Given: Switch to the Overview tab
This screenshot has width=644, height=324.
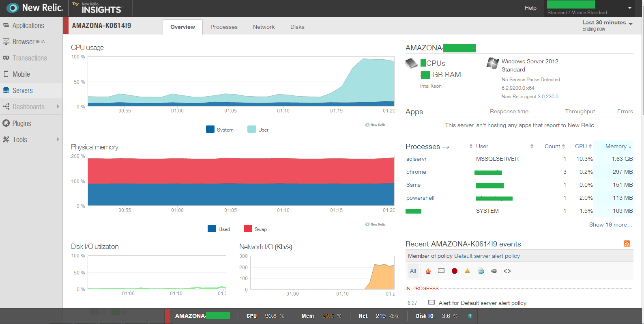Looking at the screenshot, I should pyautogui.click(x=182, y=27).
